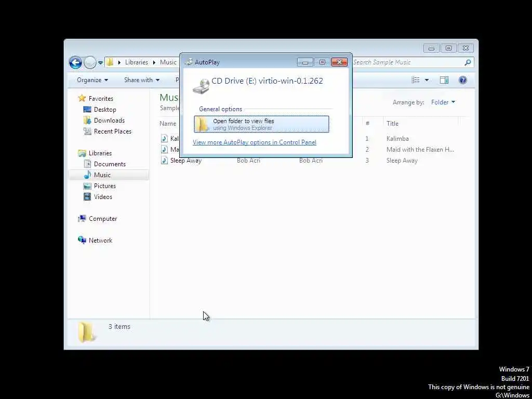The image size is (532, 399).
Task: Click the greyed Forward arrow button
Action: click(x=90, y=62)
